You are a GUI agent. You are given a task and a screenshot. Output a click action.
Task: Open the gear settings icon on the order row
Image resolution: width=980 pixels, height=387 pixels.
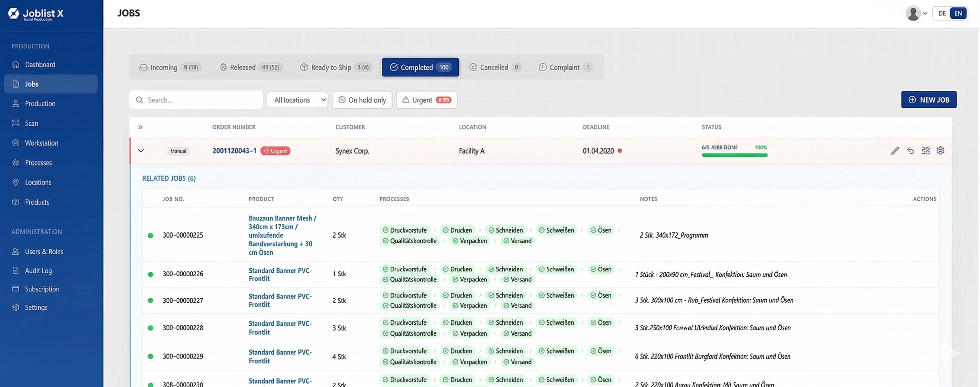click(940, 151)
